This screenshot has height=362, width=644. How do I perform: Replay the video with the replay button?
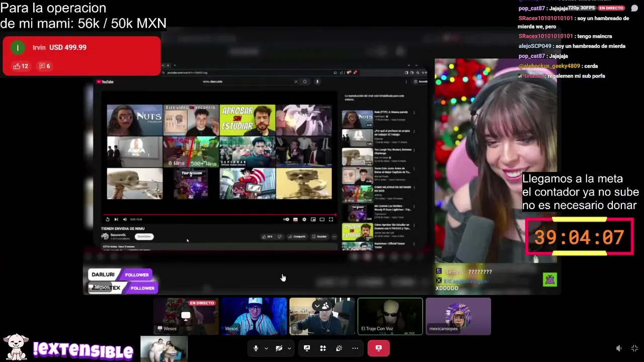coord(107,219)
